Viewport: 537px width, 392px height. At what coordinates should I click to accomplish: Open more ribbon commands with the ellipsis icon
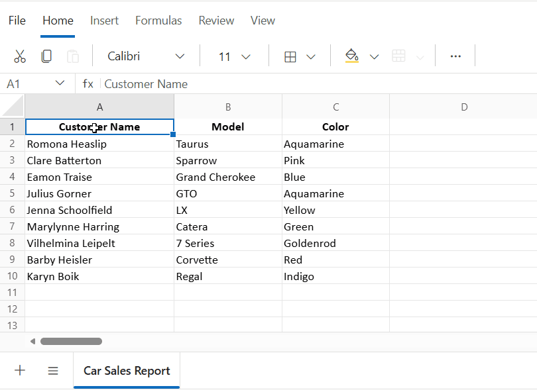(x=455, y=56)
